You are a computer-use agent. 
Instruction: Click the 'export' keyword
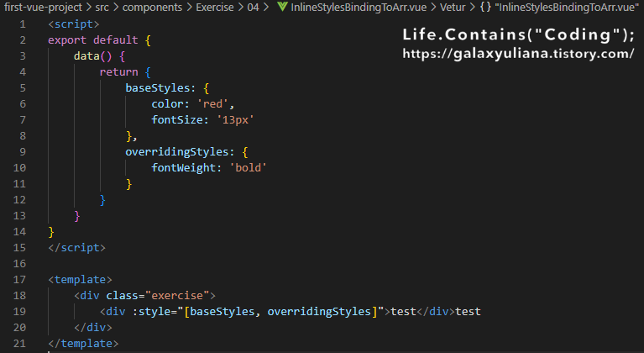pyautogui.click(x=67, y=40)
